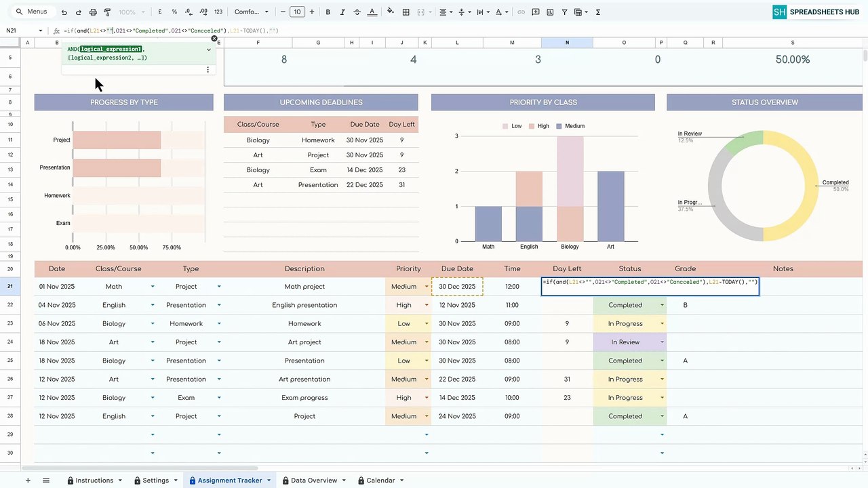Image resolution: width=868 pixels, height=488 pixels.
Task: Toggle strikethrough formatting
Action: pyautogui.click(x=357, y=12)
